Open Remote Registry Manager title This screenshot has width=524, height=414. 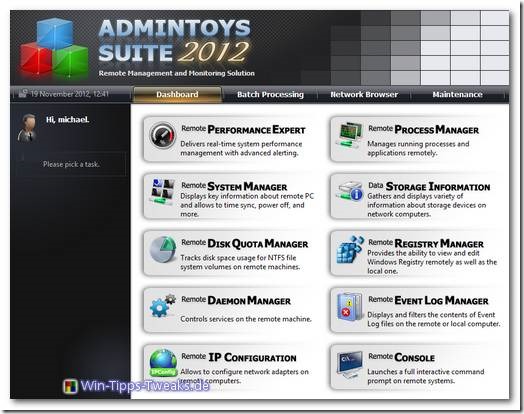click(x=426, y=244)
